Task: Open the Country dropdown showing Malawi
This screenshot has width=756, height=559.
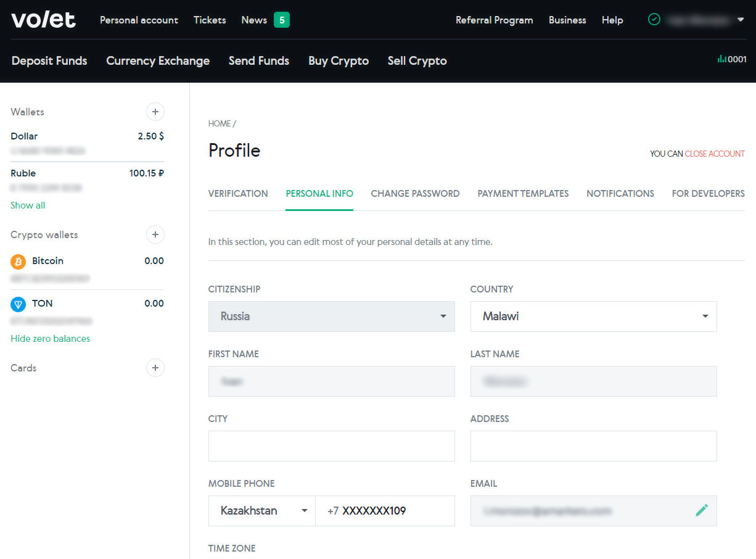Action: click(x=593, y=317)
